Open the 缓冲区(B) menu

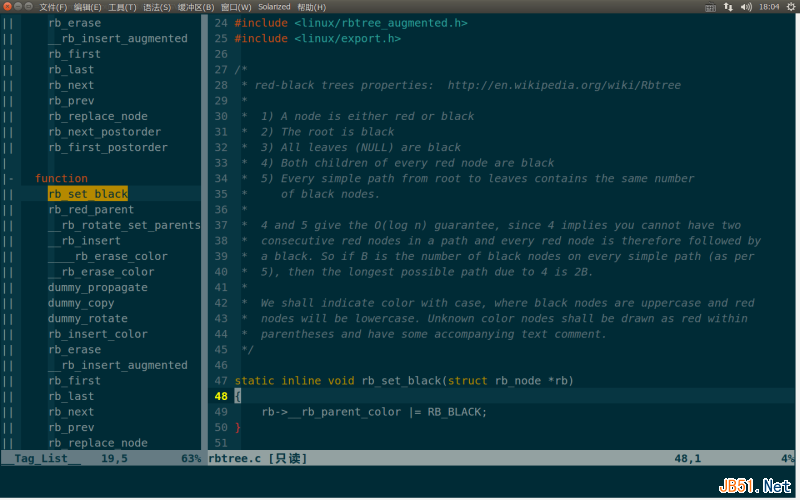pos(195,7)
